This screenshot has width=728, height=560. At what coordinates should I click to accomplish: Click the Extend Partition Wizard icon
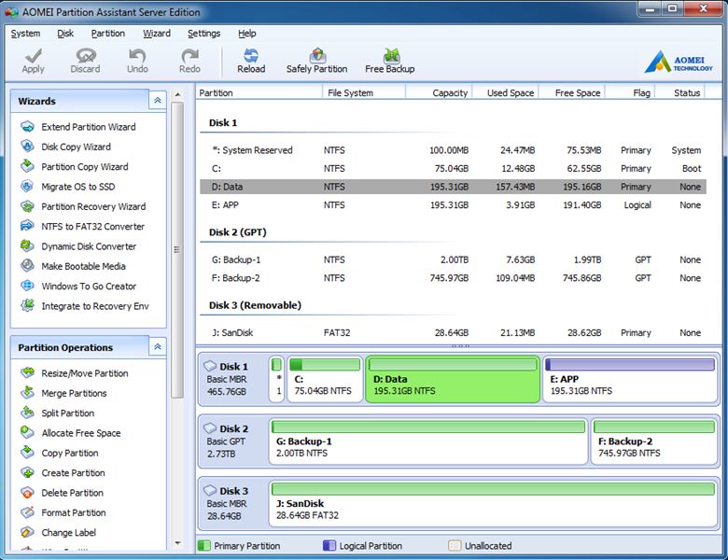coord(27,127)
